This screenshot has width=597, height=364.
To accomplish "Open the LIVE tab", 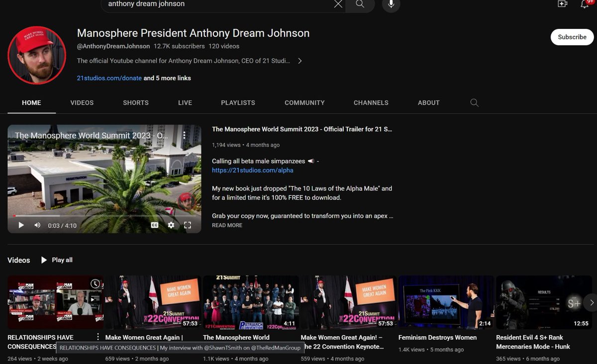I will coord(185,102).
